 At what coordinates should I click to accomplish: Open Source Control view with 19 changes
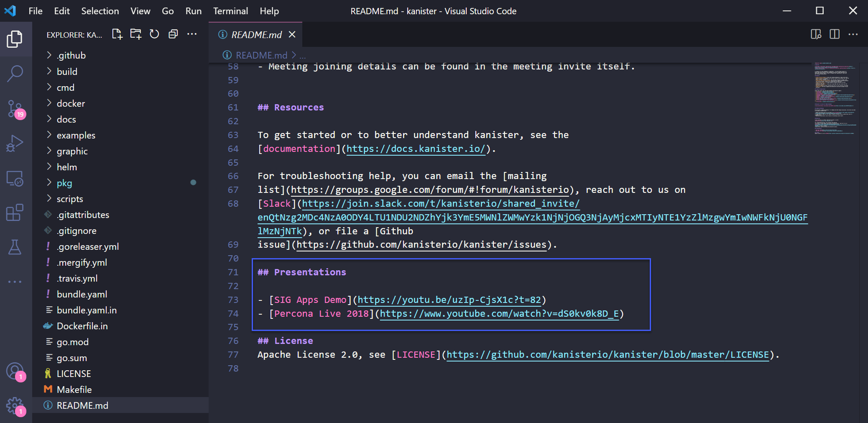15,109
